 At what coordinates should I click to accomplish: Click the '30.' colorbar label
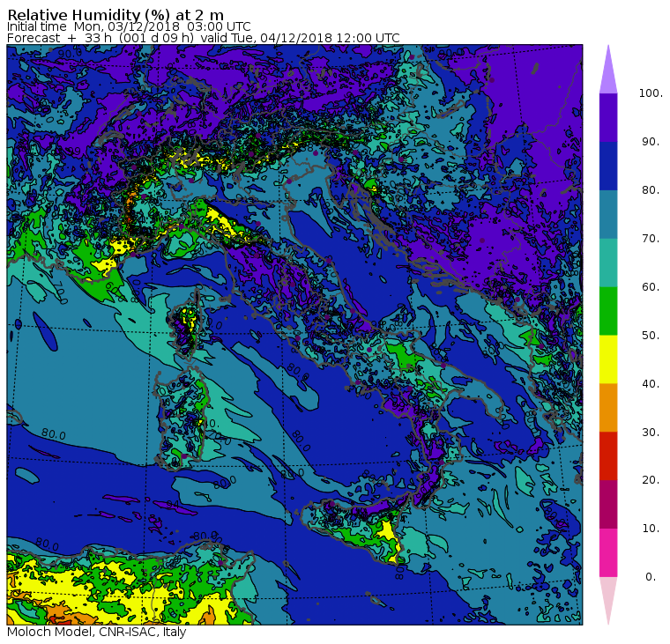(651, 433)
